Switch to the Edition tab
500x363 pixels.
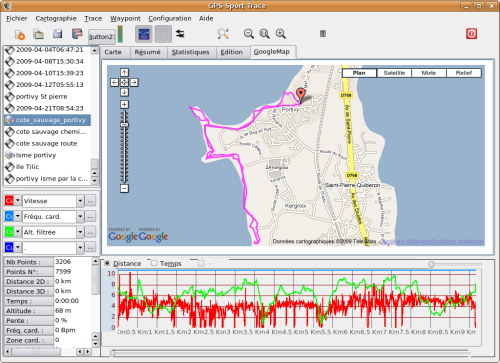click(x=232, y=52)
